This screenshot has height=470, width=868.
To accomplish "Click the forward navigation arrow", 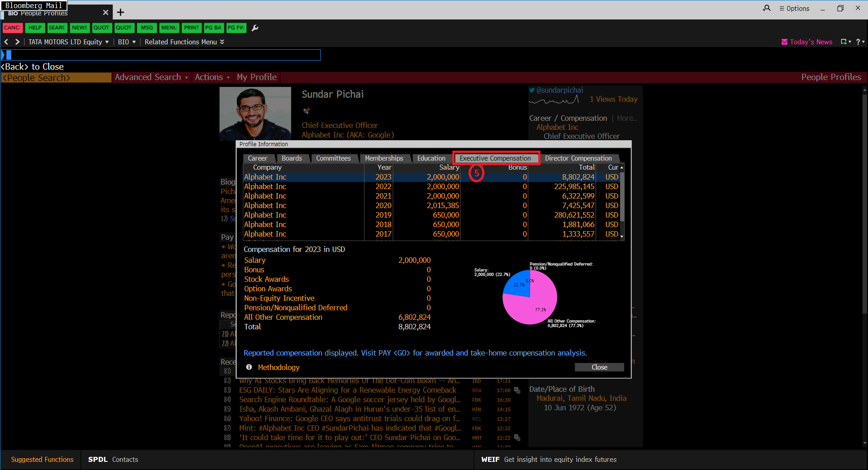I will [17, 42].
